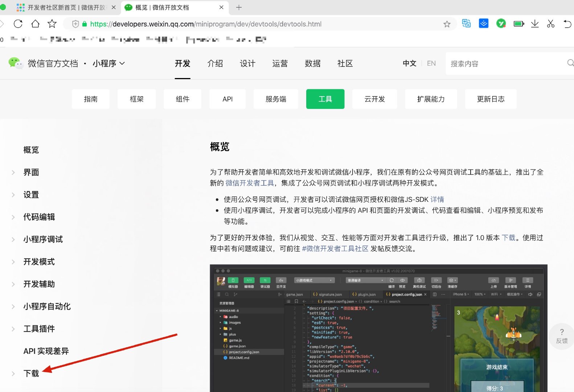Click the green round extension icon
Viewport: 574px width, 392px height.
click(x=501, y=24)
